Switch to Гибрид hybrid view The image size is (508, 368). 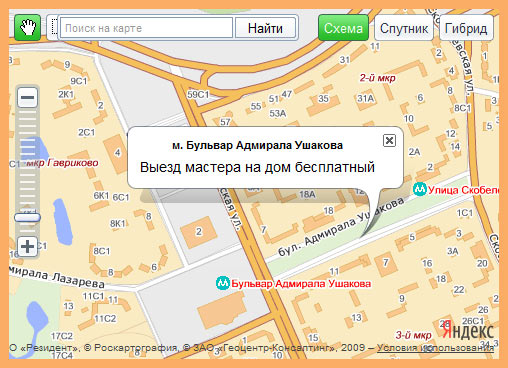466,28
